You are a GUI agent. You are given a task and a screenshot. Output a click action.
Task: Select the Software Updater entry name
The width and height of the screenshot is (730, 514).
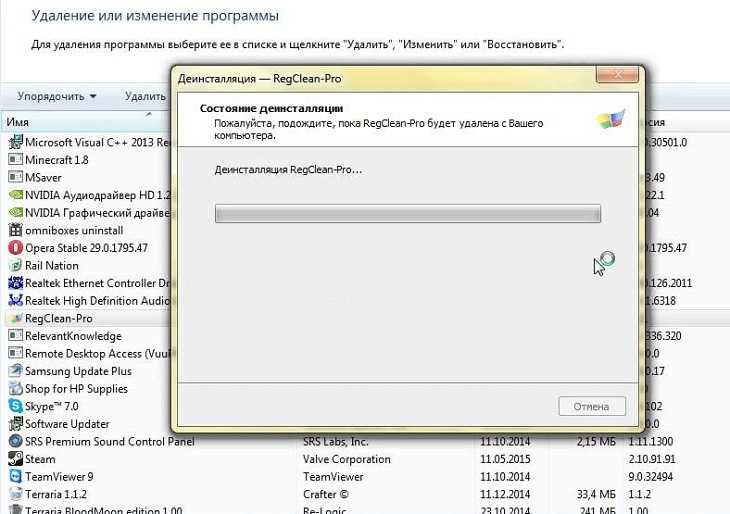67,424
